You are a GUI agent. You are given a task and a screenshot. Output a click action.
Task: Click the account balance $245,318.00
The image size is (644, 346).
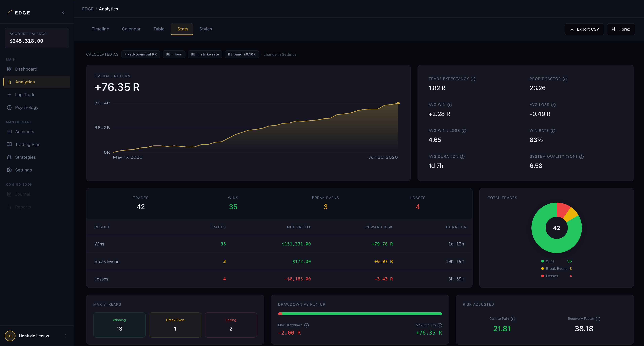click(x=27, y=41)
